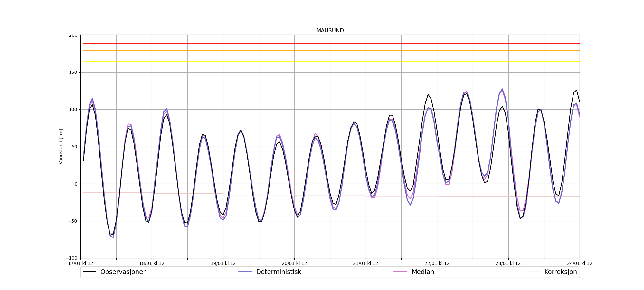The height and width of the screenshot is (290, 644).
Task: Click the 17/01 kl 12 axis tick label
Action: point(80,263)
